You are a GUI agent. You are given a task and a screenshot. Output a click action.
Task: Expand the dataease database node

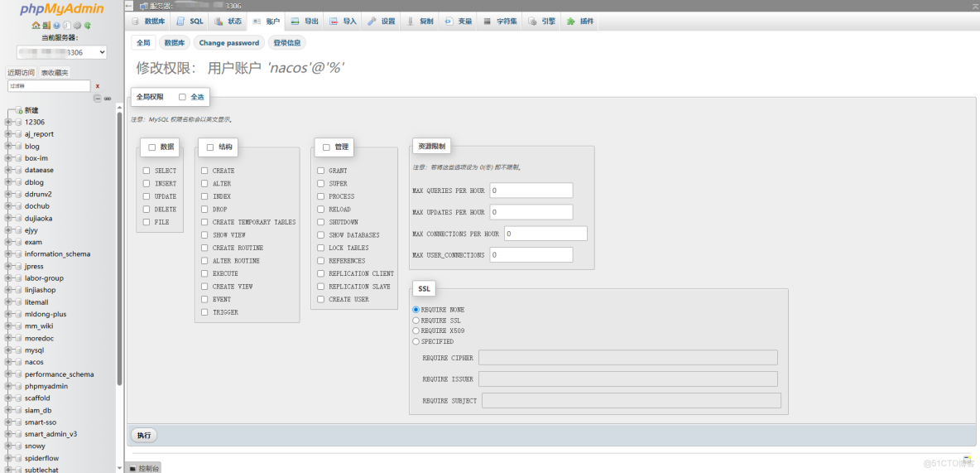[8, 170]
